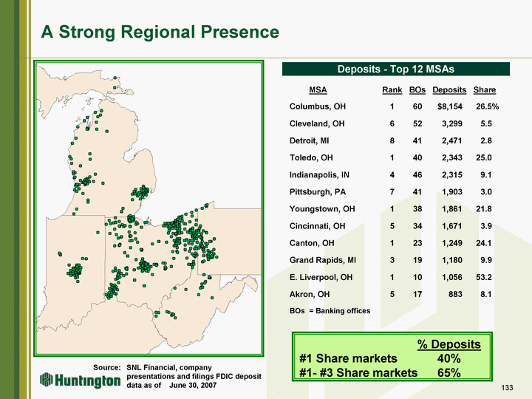Select the Detroit, MI row label
Image resolution: width=532 pixels, height=399 pixels.
click(312, 141)
